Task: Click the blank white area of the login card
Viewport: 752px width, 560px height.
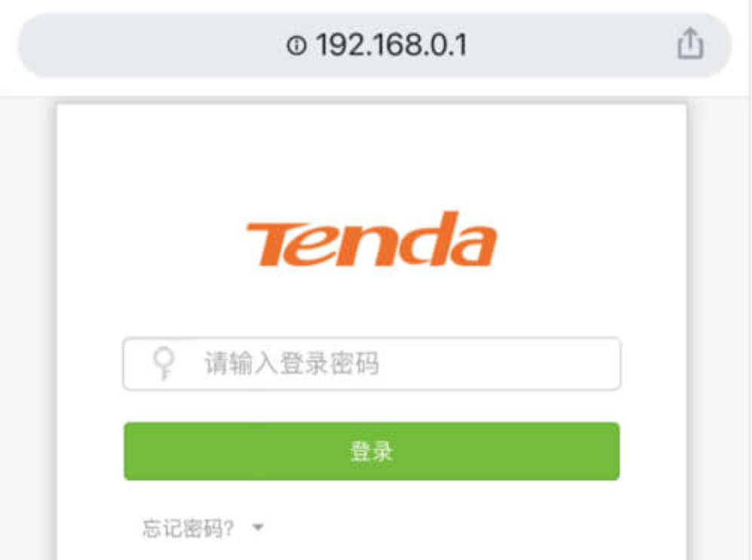Action: (372, 153)
